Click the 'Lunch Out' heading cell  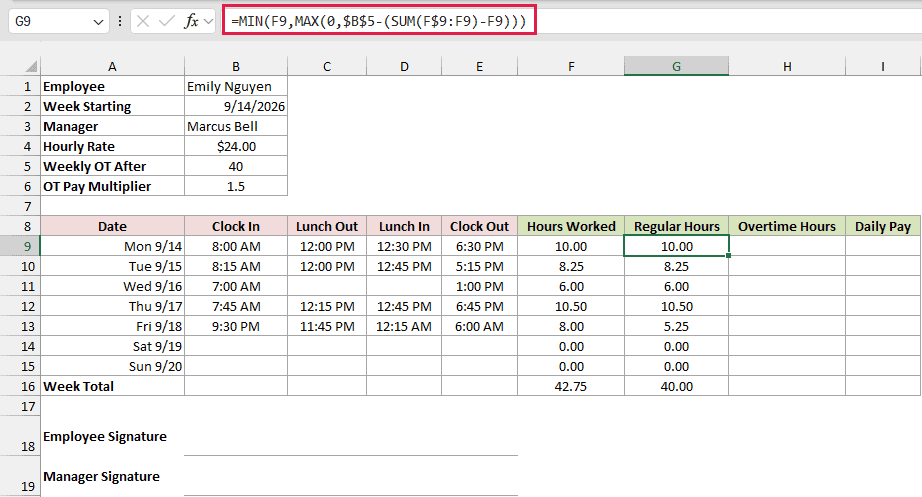point(327,226)
